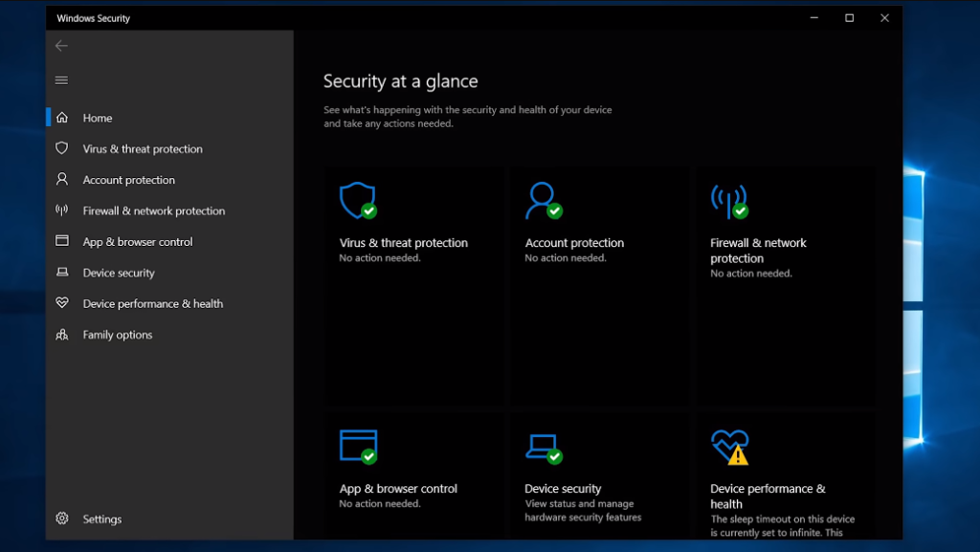Click the person icon for Account protection in sidebar
Viewport: 980px width, 552px height.
(x=62, y=179)
